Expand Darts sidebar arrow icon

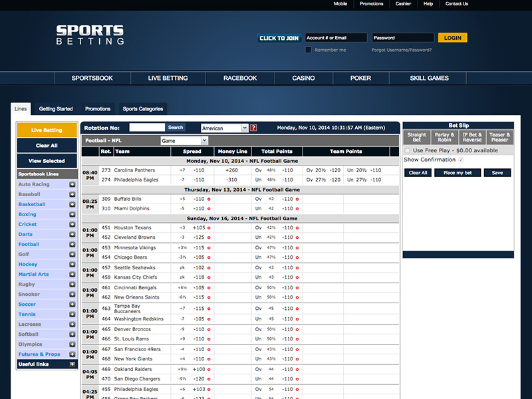pyautogui.click(x=72, y=235)
